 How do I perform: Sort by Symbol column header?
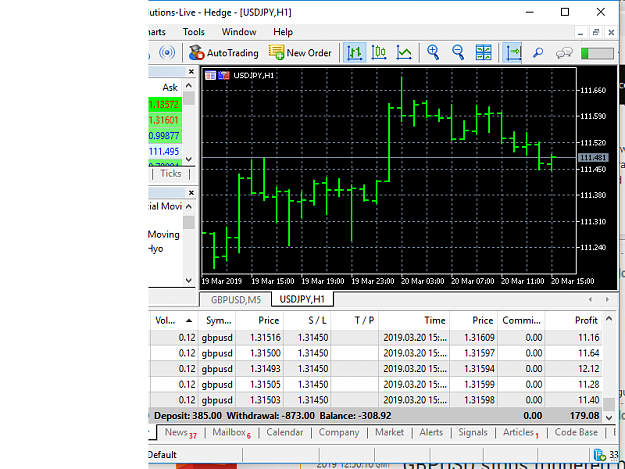pos(218,320)
